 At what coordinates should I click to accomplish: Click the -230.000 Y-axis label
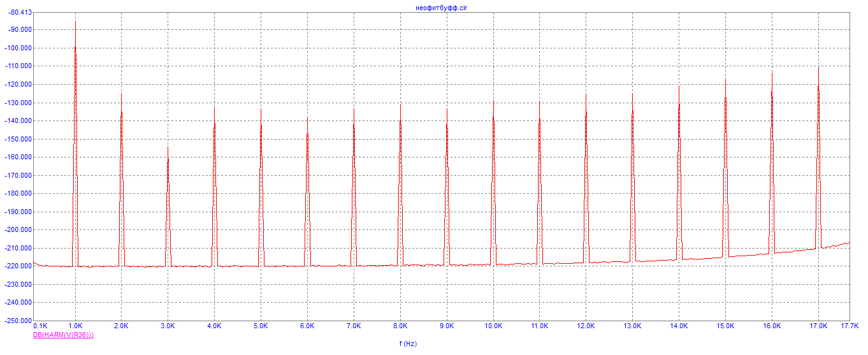18,284
